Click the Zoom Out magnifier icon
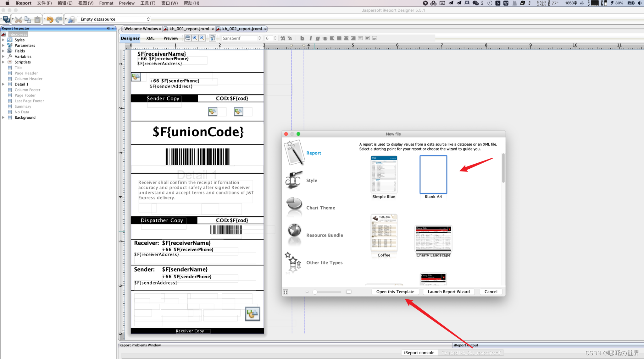Screen dimensions: 644x359 [202, 38]
